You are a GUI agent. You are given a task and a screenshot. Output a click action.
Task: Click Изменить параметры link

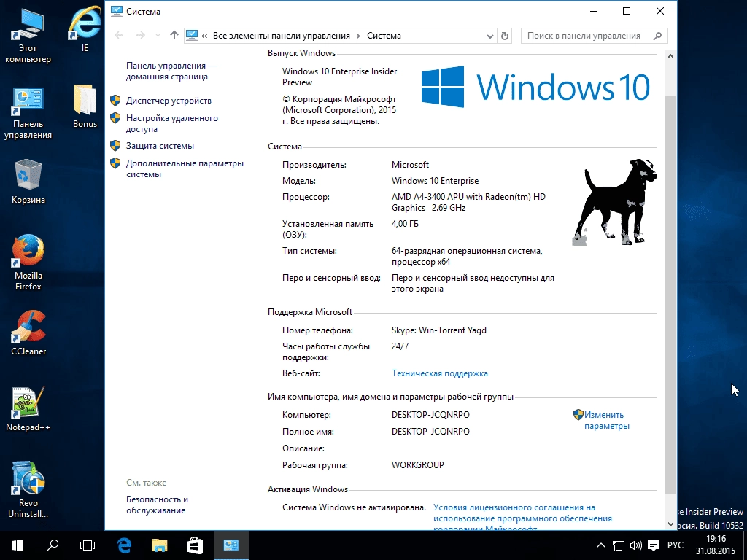pos(607,420)
